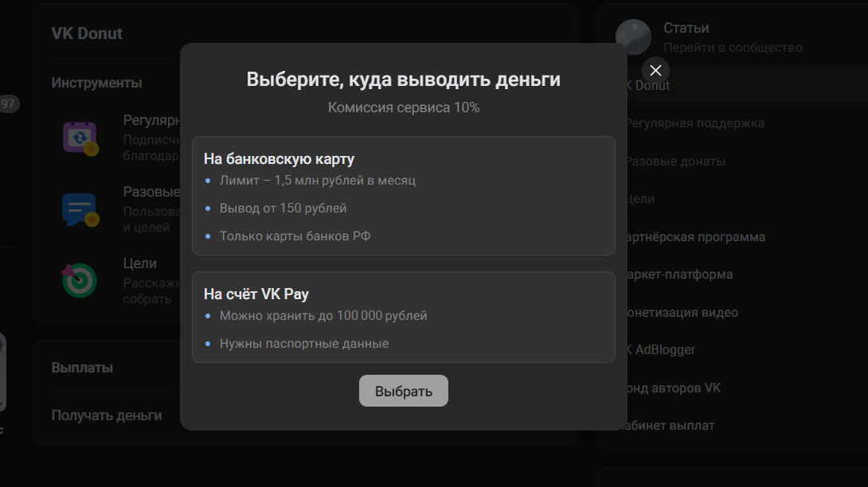Select the На счёт VK Pay option card
This screenshot has height=487, width=868.
pyautogui.click(x=403, y=317)
